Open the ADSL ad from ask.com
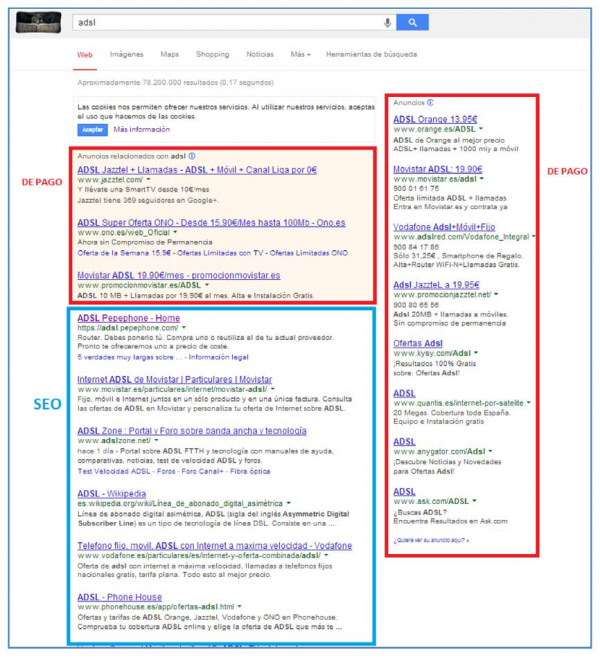 (x=404, y=492)
